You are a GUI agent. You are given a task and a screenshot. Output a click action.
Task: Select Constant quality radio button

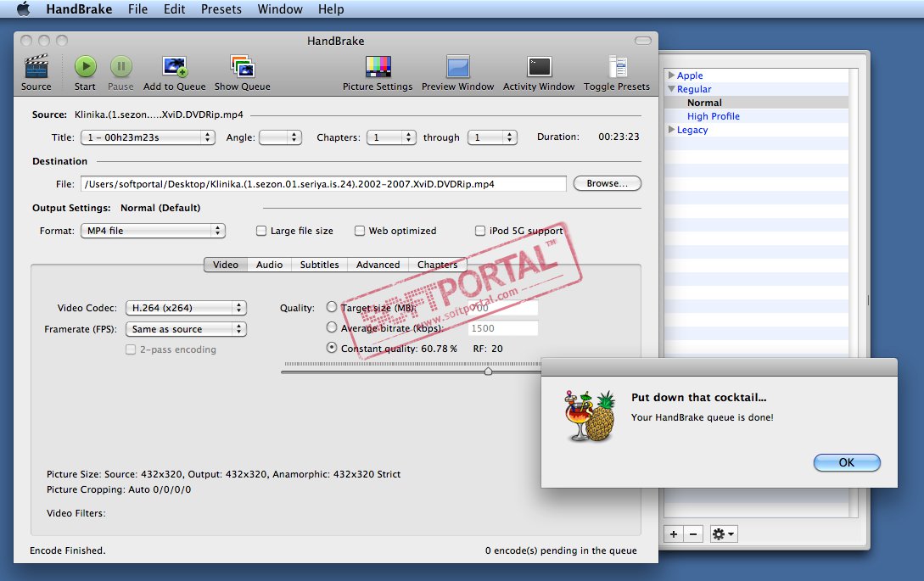coord(332,348)
